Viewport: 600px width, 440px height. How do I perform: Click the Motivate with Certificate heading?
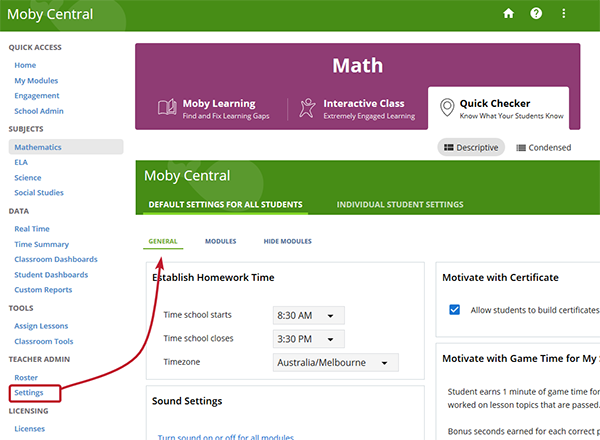click(501, 277)
